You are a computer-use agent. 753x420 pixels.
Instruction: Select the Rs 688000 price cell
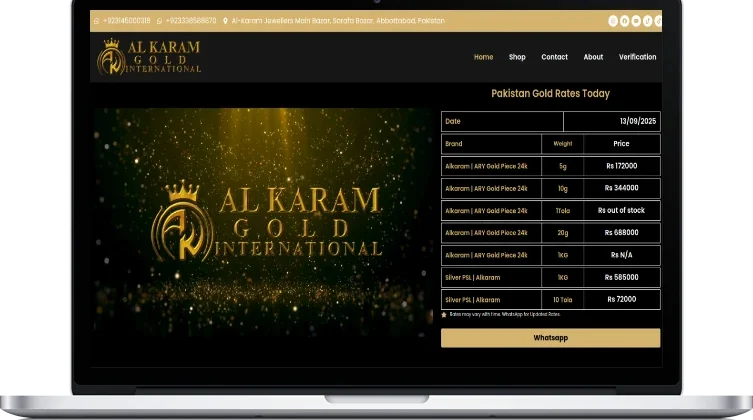click(x=621, y=233)
